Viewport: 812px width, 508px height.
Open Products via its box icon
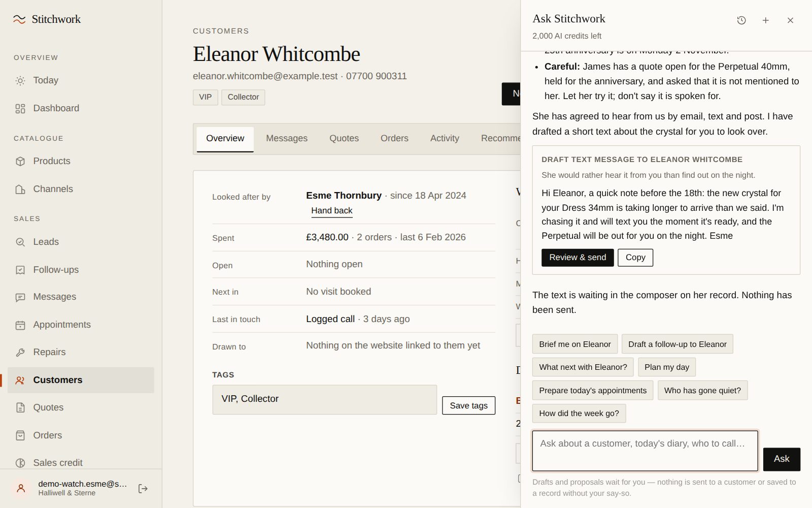point(20,162)
